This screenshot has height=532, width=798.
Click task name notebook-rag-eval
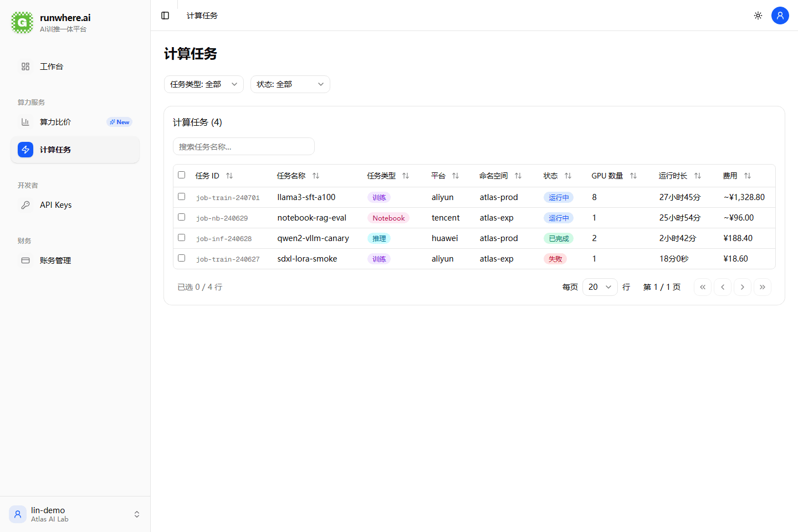pos(312,218)
